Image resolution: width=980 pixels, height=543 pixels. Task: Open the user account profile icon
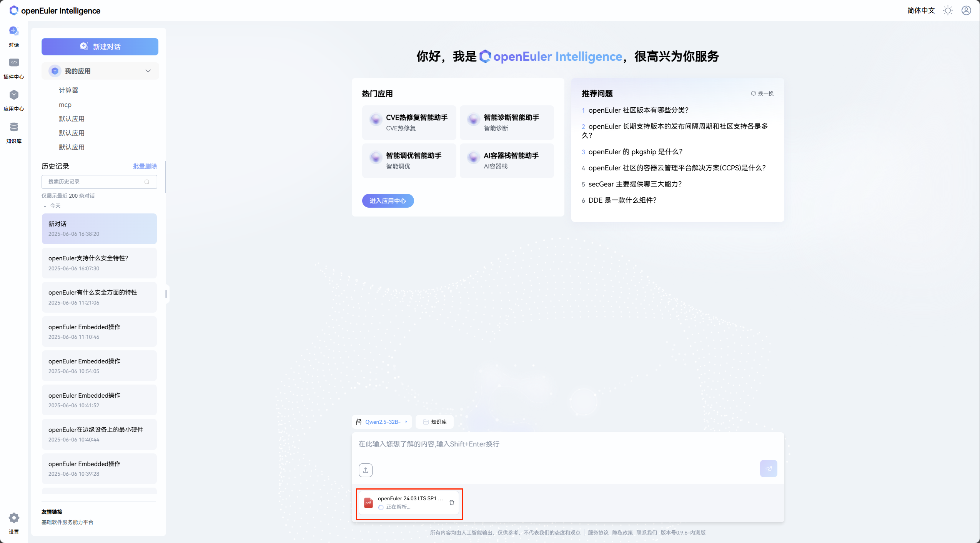coord(966,10)
